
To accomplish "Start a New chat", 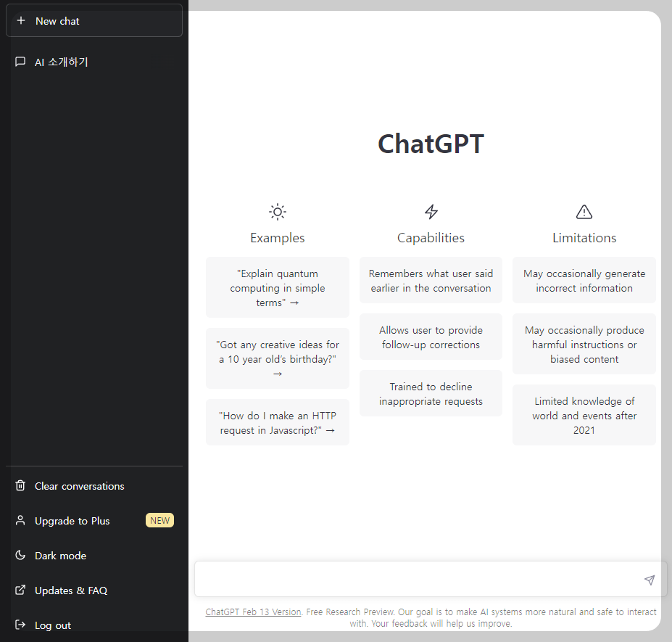I will pyautogui.click(x=94, y=20).
